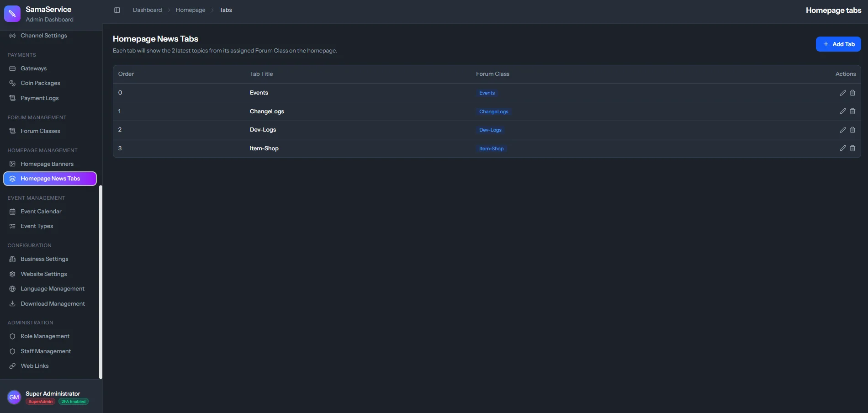Click the Language Management globe icon

(12, 289)
